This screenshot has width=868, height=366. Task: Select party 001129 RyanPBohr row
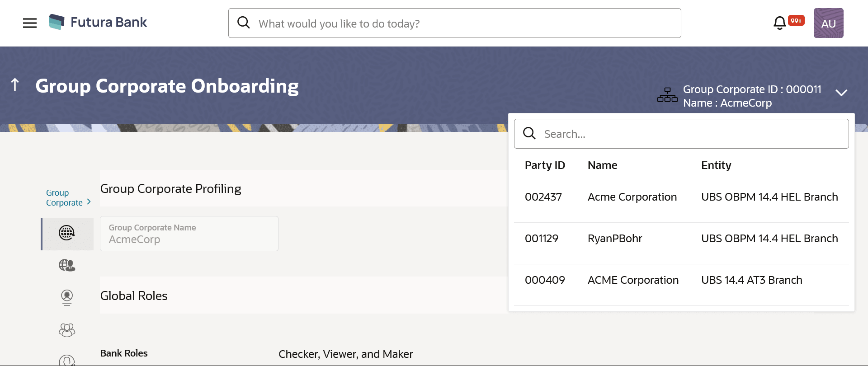[681, 239]
